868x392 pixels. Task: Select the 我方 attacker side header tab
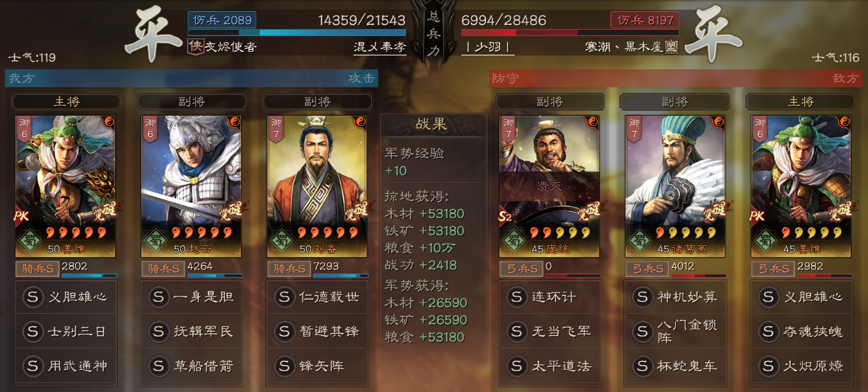(x=191, y=78)
